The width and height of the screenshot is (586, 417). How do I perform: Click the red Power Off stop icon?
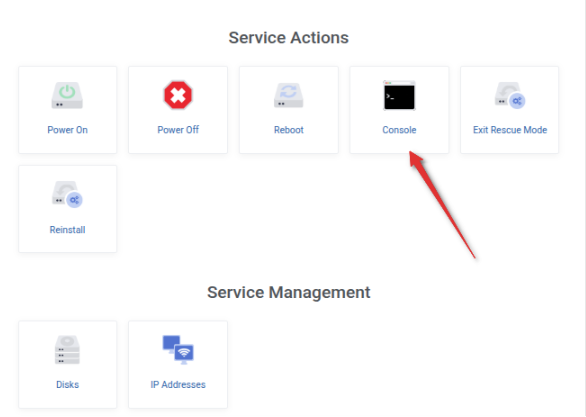pyautogui.click(x=178, y=95)
